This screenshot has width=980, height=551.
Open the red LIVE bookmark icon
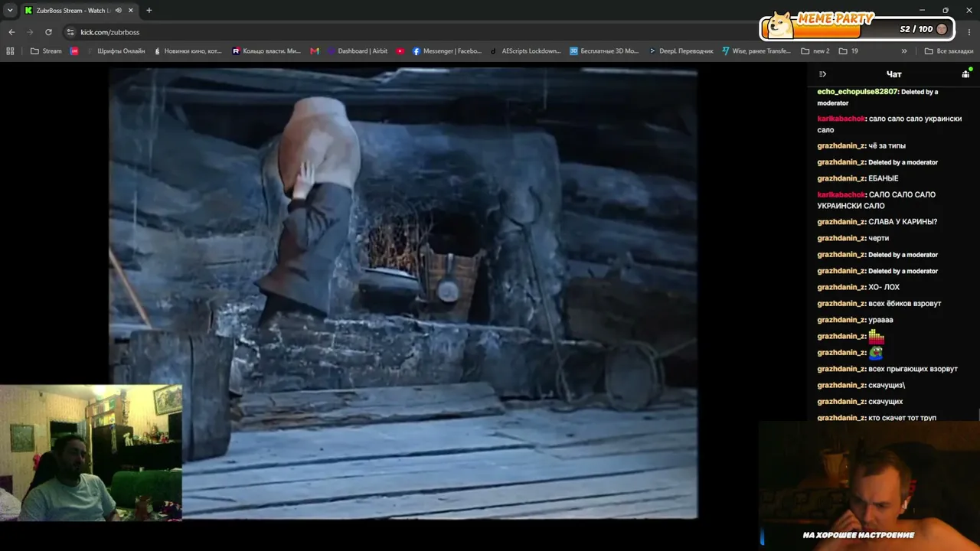pyautogui.click(x=74, y=51)
